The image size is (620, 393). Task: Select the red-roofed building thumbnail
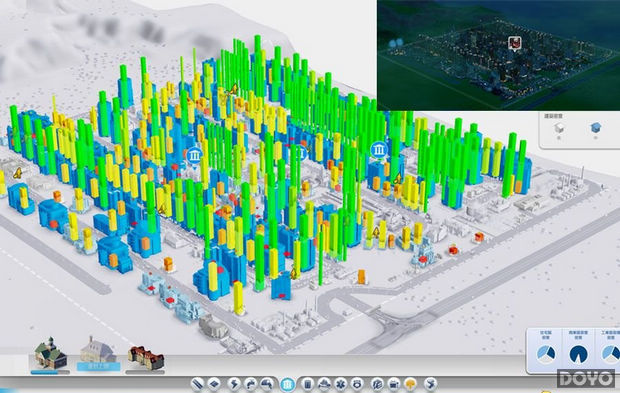pos(146,358)
